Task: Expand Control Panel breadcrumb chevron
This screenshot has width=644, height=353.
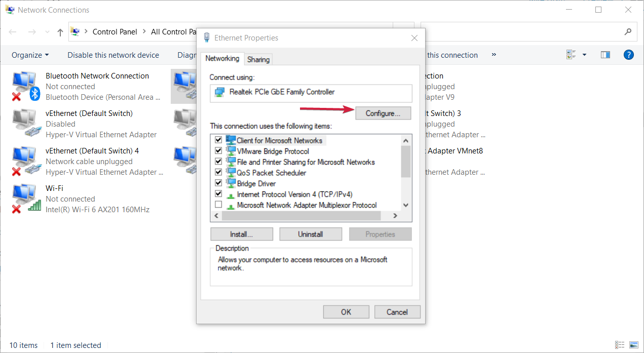Action: click(144, 31)
